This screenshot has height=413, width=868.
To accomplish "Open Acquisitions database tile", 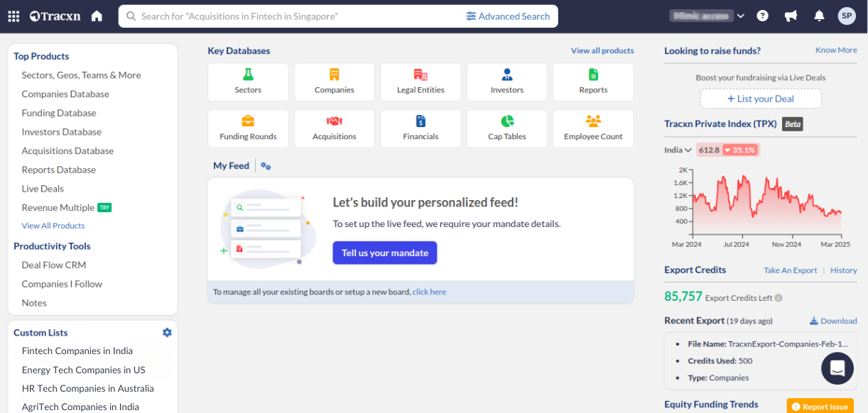I will pos(335,128).
